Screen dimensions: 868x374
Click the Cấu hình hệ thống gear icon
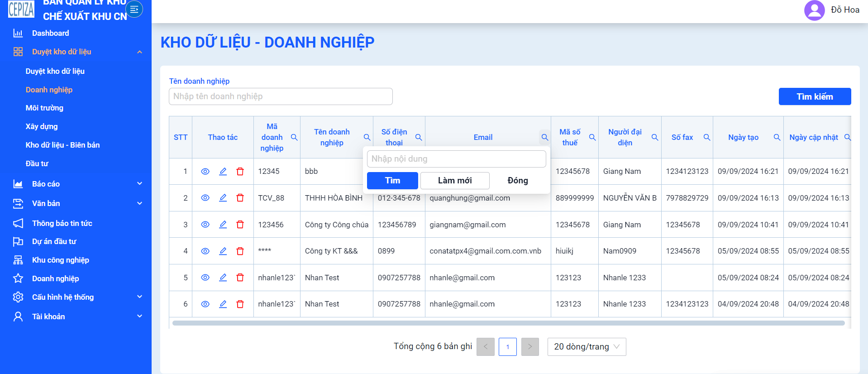(x=18, y=297)
